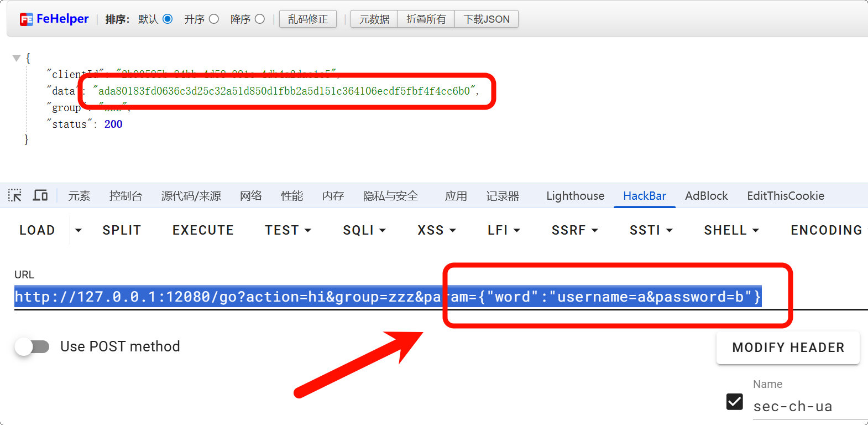This screenshot has height=425, width=868.
Task: Click into the URL input field
Action: (x=387, y=297)
